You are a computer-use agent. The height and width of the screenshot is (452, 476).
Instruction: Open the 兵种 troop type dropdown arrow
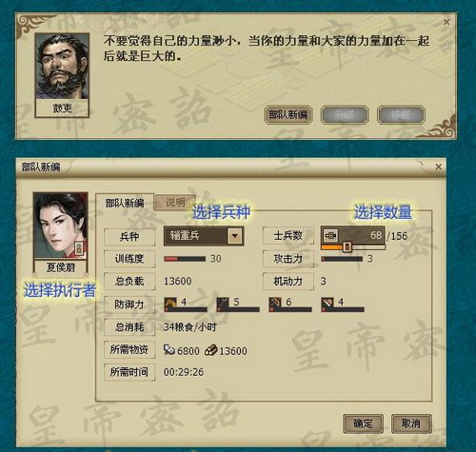pos(235,236)
